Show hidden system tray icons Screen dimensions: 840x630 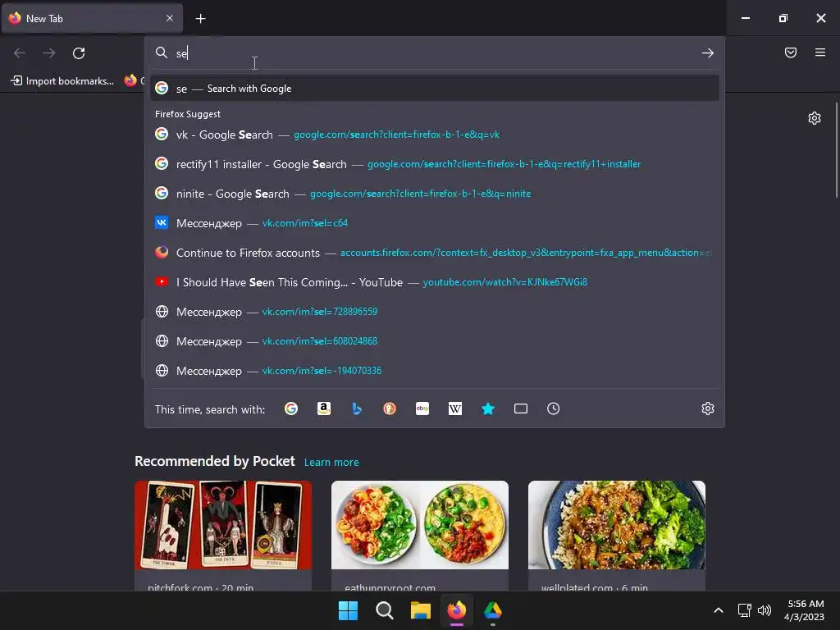(719, 610)
